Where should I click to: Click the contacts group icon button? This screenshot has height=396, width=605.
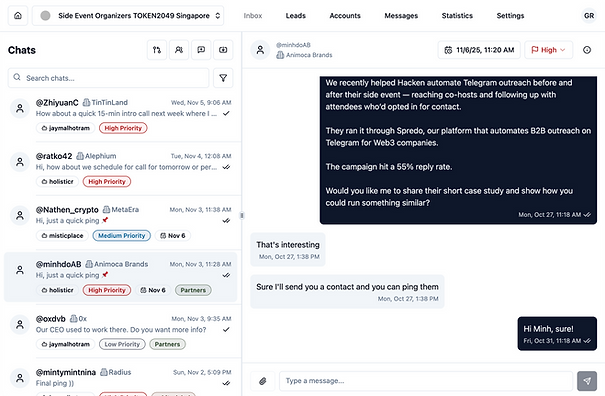click(179, 50)
